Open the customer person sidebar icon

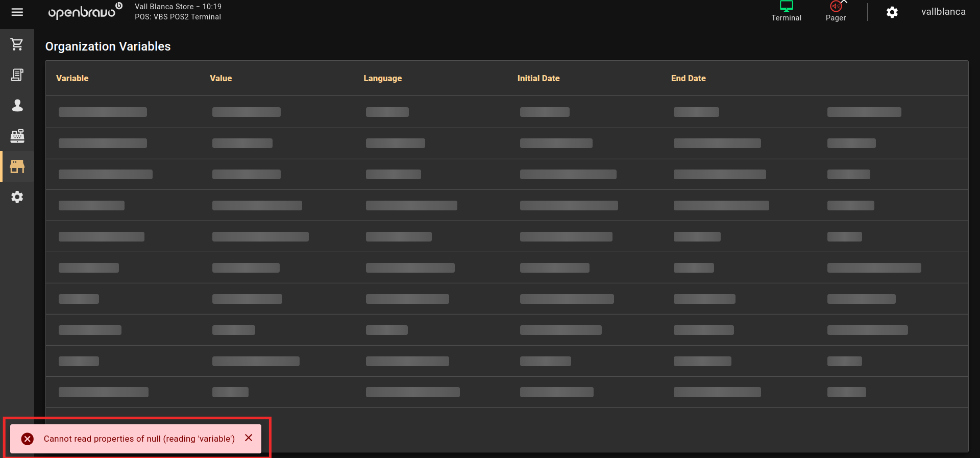[17, 105]
